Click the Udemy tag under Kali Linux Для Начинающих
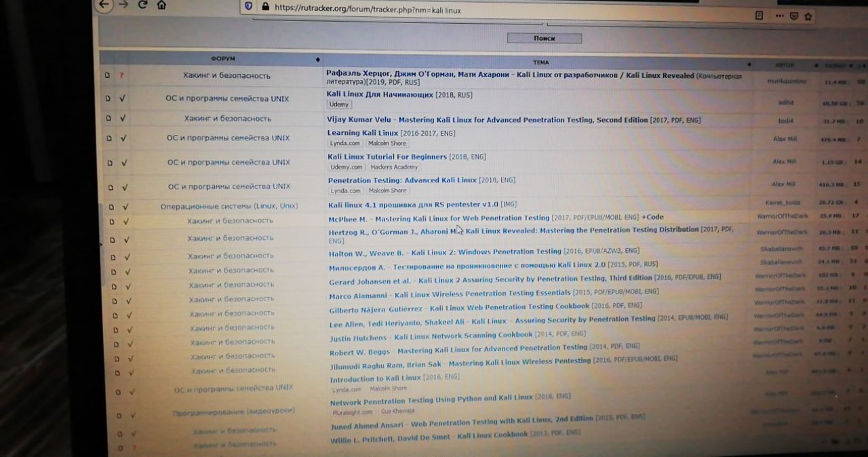868x457 pixels. 339,104
